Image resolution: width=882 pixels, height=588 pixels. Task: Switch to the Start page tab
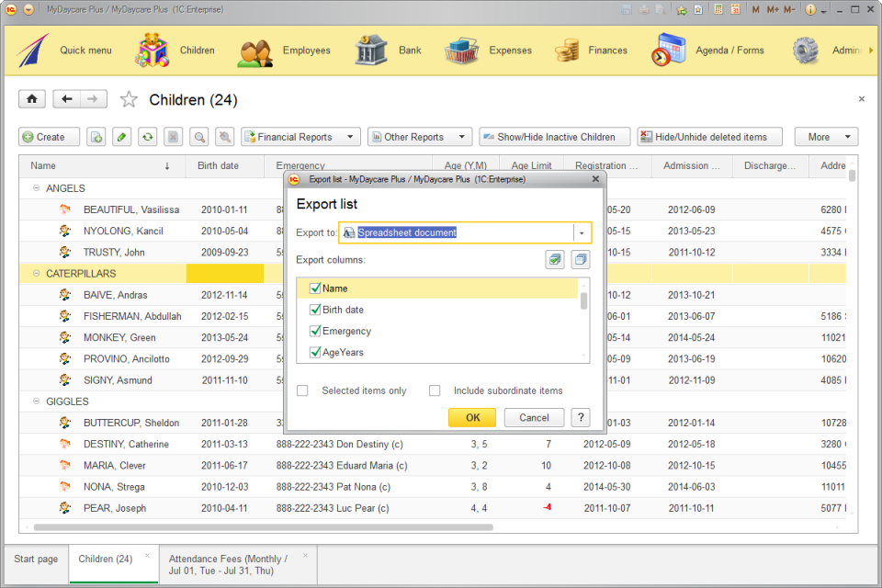(x=35, y=559)
